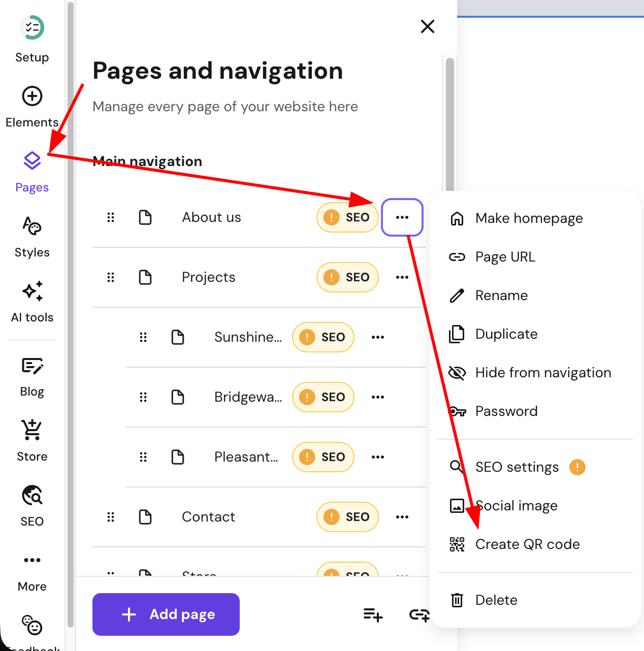Viewport: 644px width, 651px height.
Task: Select Make homepage from the menu
Action: coord(529,218)
